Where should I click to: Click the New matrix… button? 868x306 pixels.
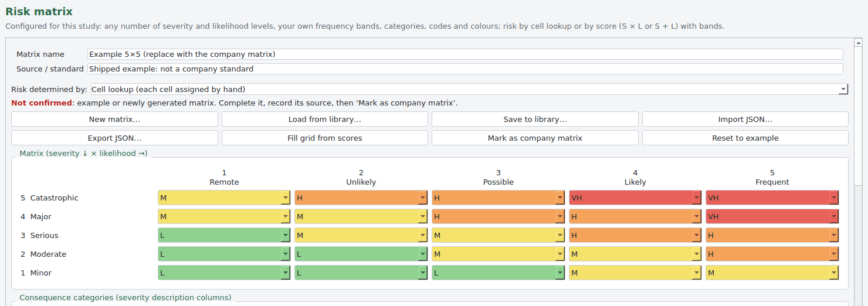point(114,119)
